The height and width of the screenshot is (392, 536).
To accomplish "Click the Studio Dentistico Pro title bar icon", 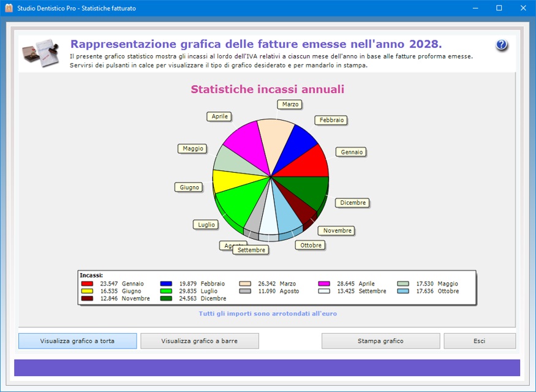I will click(x=9, y=8).
